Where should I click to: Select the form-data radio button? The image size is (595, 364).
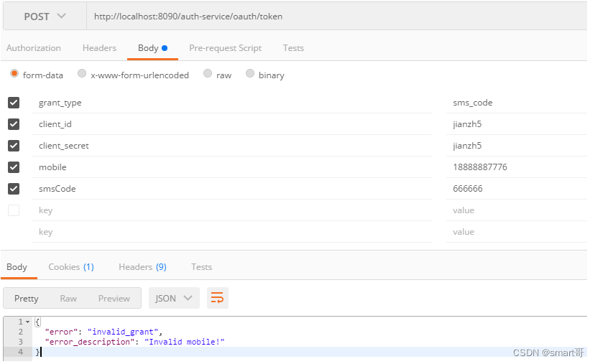tap(14, 73)
